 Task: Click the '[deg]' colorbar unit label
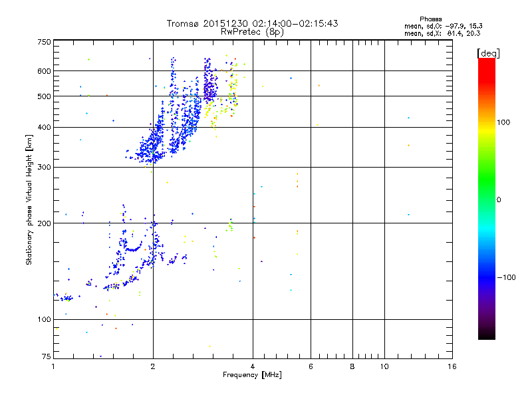(x=488, y=53)
